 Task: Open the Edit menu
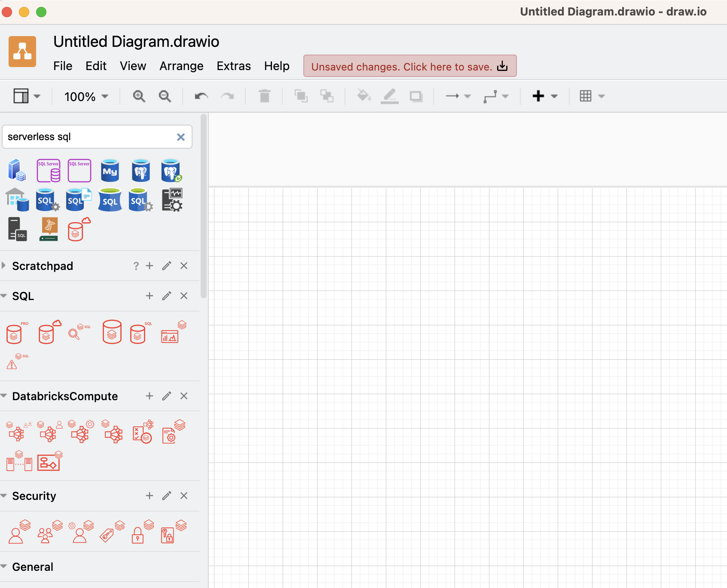tap(96, 66)
